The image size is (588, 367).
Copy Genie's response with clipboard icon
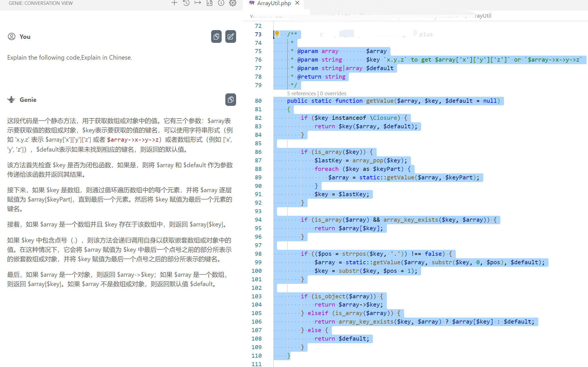click(x=231, y=100)
